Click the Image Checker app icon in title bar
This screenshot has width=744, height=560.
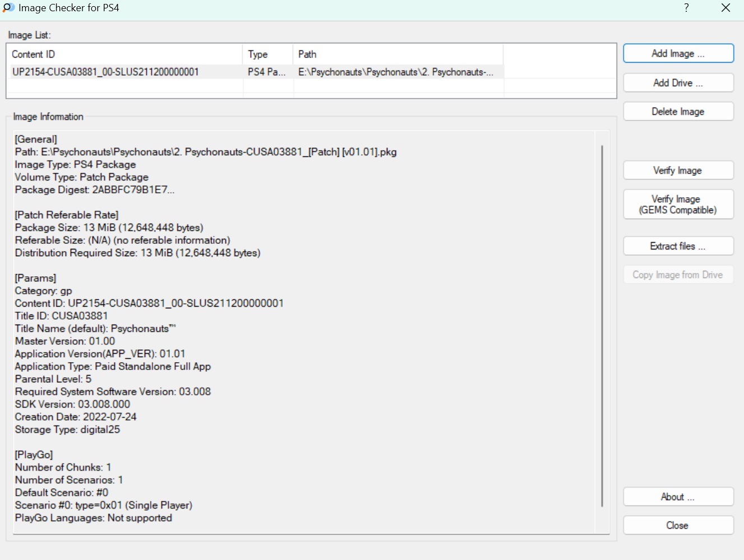point(8,8)
